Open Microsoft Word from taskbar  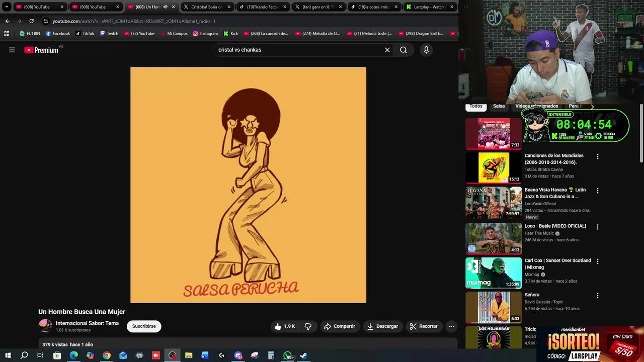[x=205, y=355]
